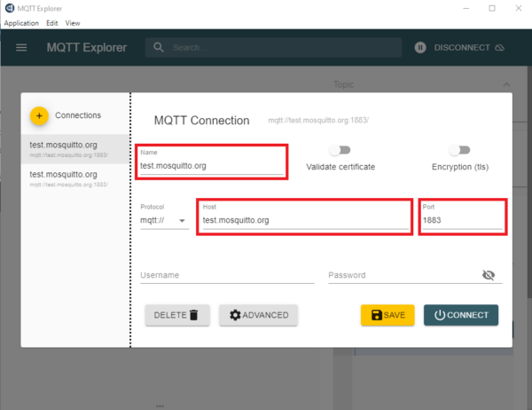Click CONNECT label to connect to broker
The width and height of the screenshot is (532, 410).
(467, 315)
